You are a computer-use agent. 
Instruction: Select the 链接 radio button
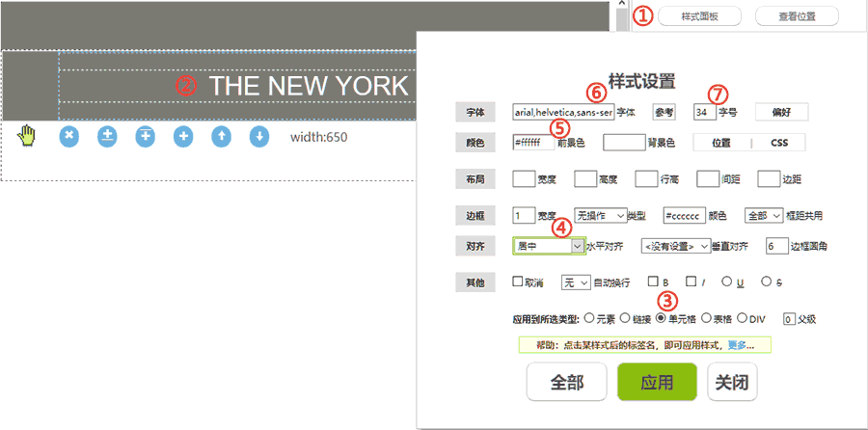[x=624, y=318]
